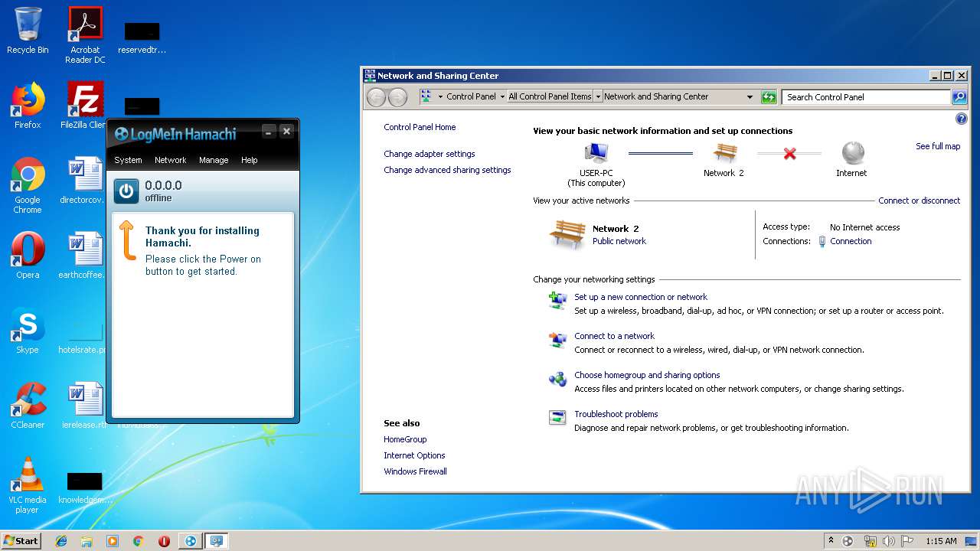Click the Hamachi Power on button
This screenshot has height=551, width=980.
coord(126,191)
